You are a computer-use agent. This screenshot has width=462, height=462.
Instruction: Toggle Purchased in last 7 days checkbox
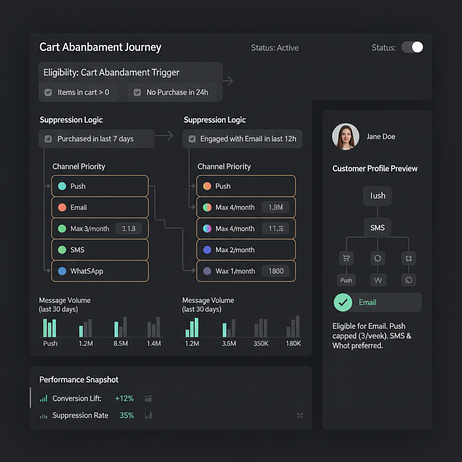[x=48, y=139]
